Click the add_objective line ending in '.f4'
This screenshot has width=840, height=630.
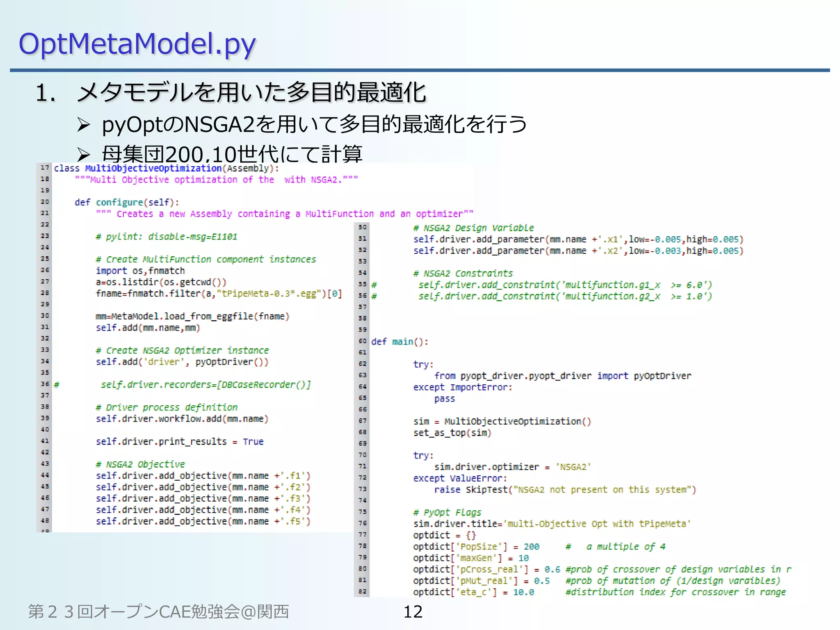click(x=203, y=510)
